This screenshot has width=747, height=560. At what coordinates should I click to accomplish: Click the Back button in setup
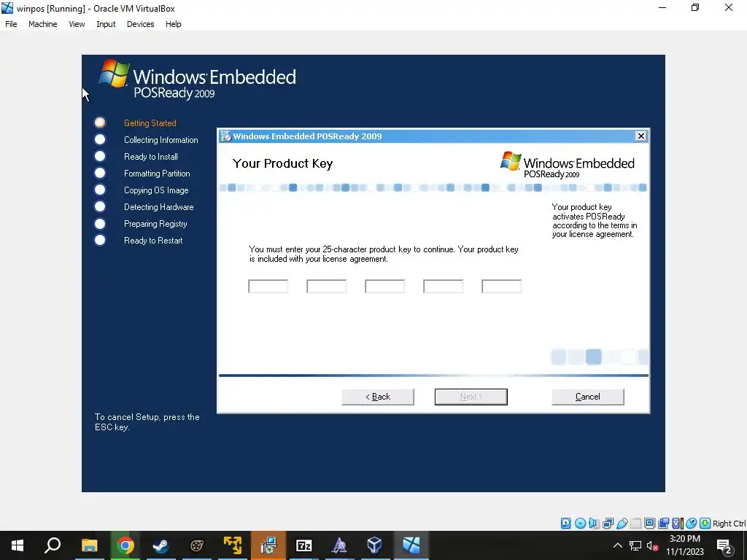(378, 397)
